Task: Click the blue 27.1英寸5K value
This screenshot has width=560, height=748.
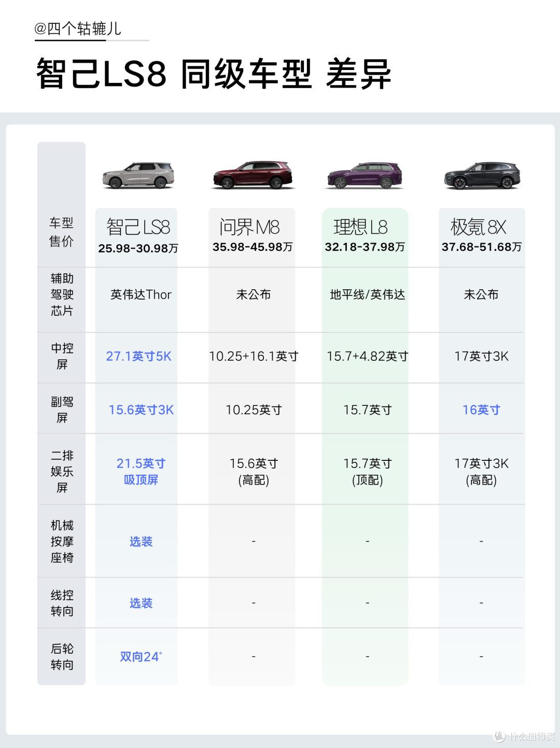Action: point(138,356)
